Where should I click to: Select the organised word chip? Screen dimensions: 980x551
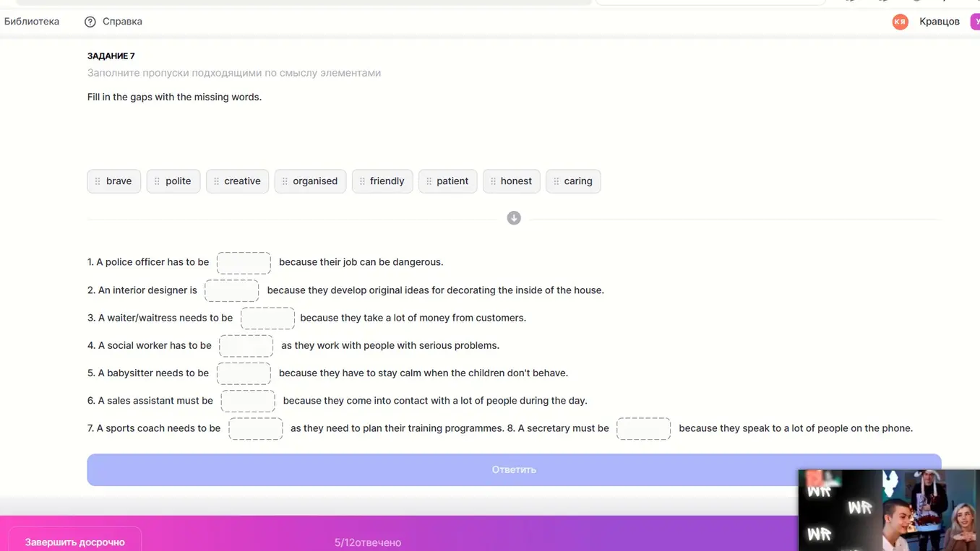point(311,181)
